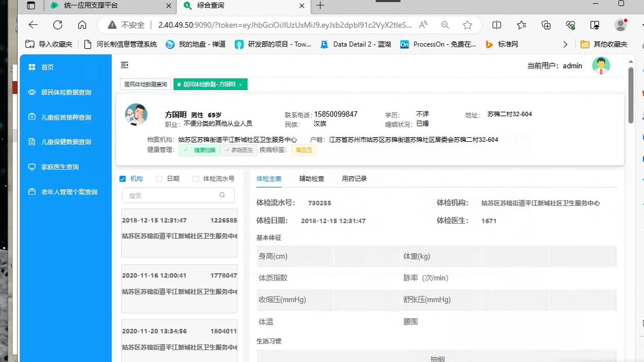Open the browser home page icon
The image size is (644, 362).
point(82,25)
